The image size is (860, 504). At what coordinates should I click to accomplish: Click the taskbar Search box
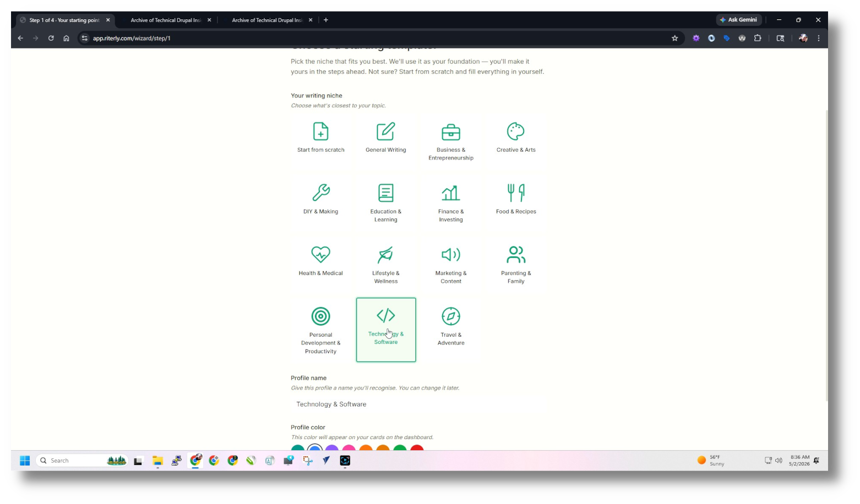point(81,461)
